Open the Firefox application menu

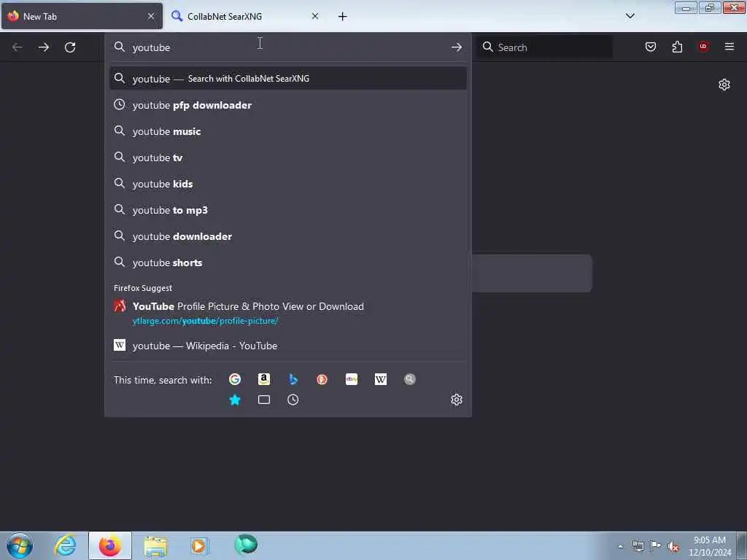(x=729, y=47)
